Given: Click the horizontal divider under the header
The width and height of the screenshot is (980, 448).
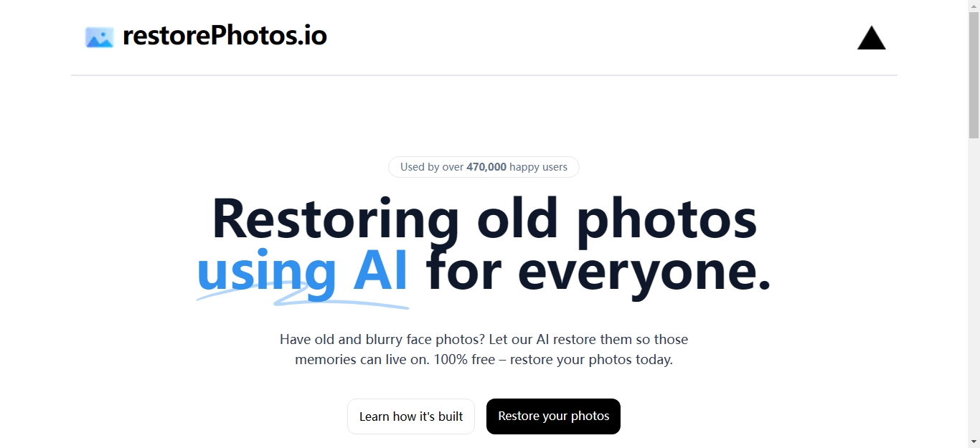Looking at the screenshot, I should (x=484, y=75).
